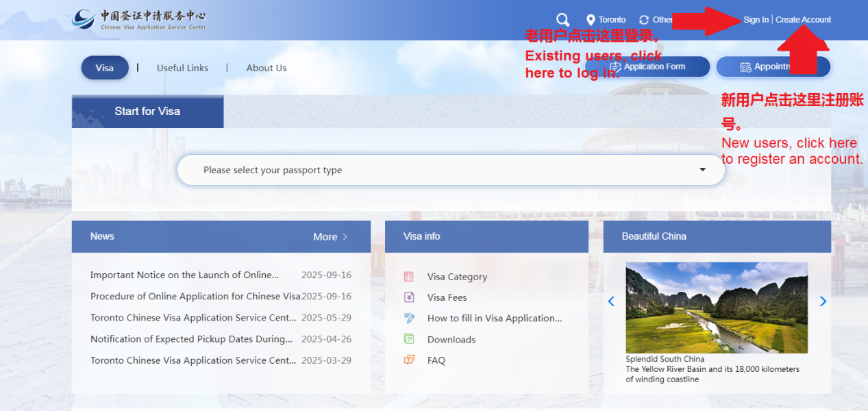Click the Application Form button
This screenshot has width=868, height=411.
[x=647, y=67]
